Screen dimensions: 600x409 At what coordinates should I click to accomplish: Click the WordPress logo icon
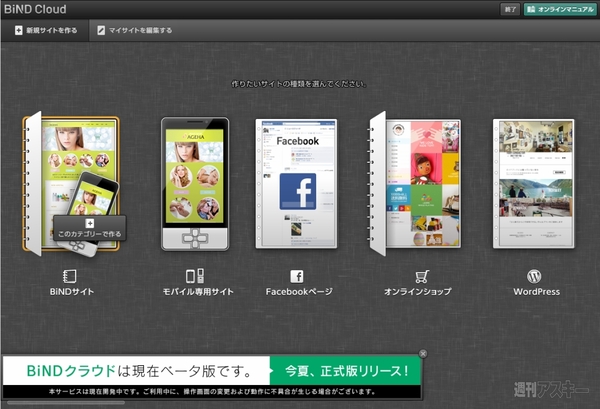pyautogui.click(x=534, y=276)
